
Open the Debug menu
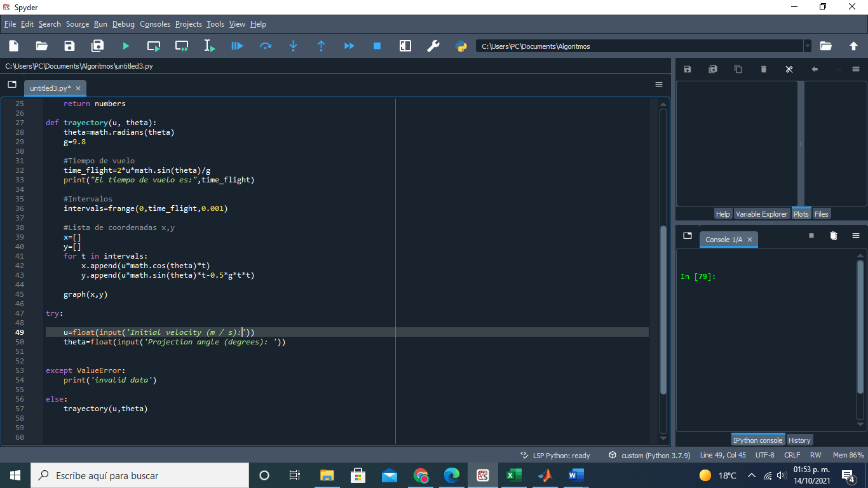click(123, 24)
